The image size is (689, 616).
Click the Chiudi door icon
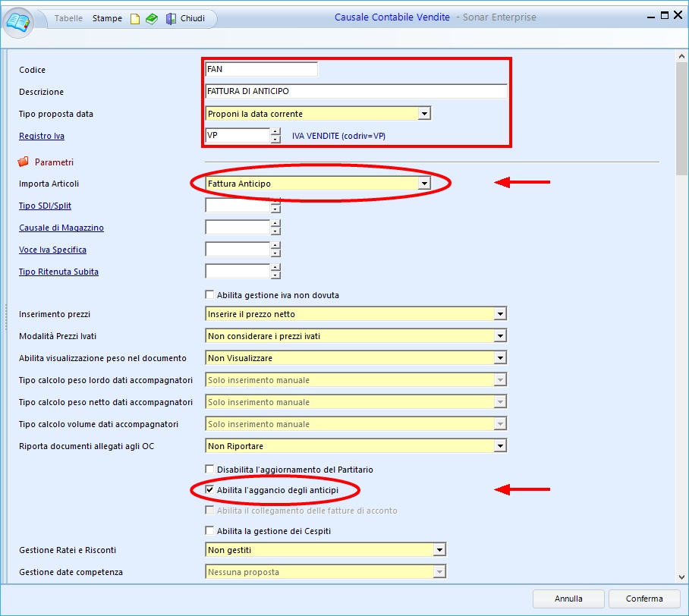click(171, 18)
